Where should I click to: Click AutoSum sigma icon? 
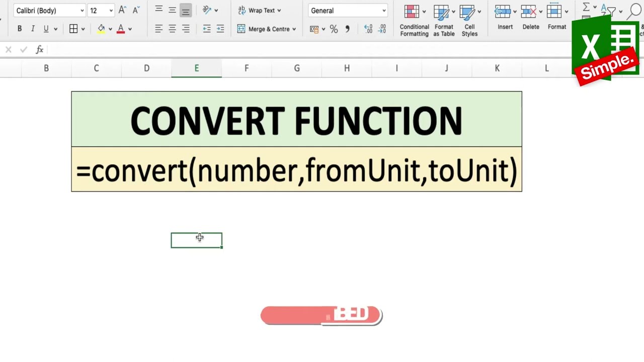[x=586, y=7]
